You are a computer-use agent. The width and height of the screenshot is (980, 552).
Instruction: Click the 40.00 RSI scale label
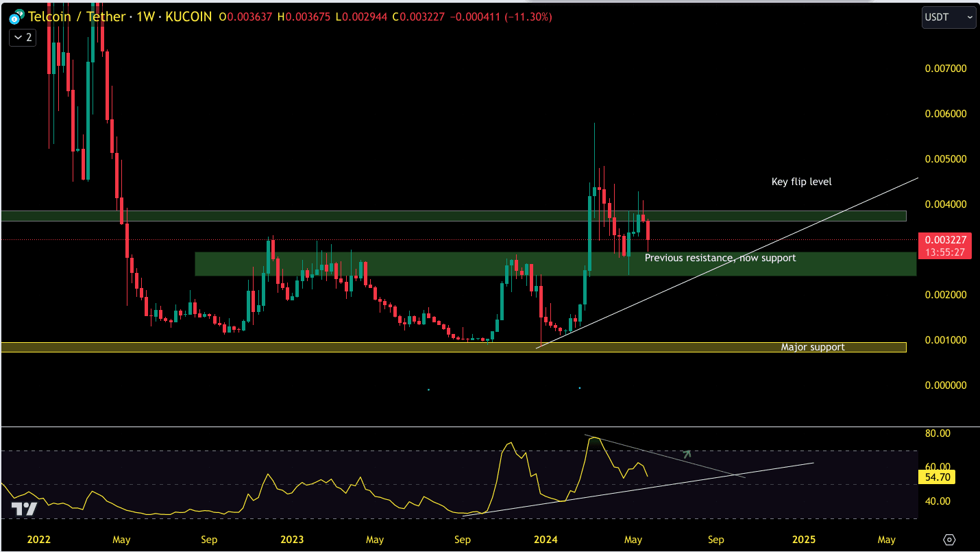937,501
